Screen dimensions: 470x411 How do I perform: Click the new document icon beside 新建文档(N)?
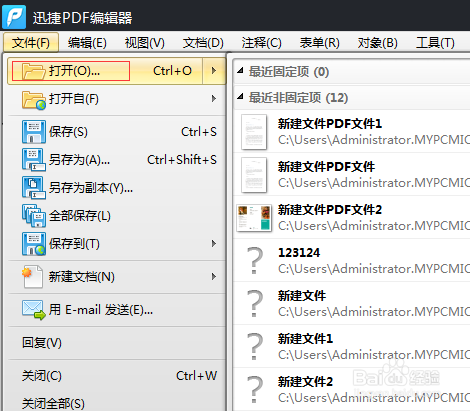(x=32, y=276)
